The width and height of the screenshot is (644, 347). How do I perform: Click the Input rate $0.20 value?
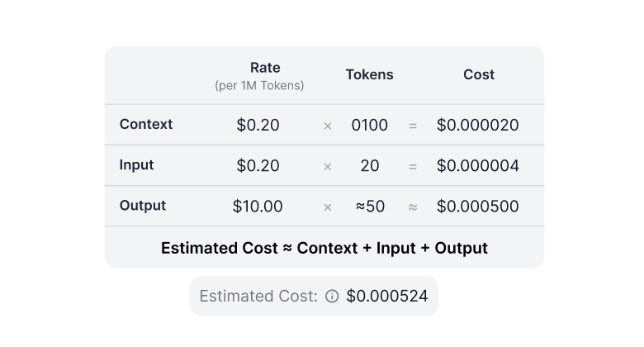click(x=258, y=166)
